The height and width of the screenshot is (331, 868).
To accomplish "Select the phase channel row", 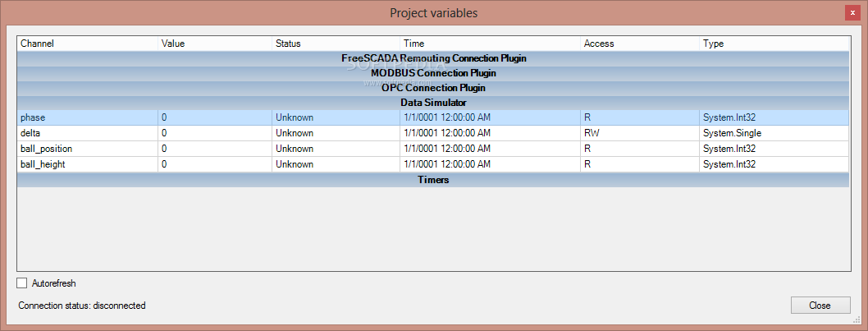I will (433, 117).
